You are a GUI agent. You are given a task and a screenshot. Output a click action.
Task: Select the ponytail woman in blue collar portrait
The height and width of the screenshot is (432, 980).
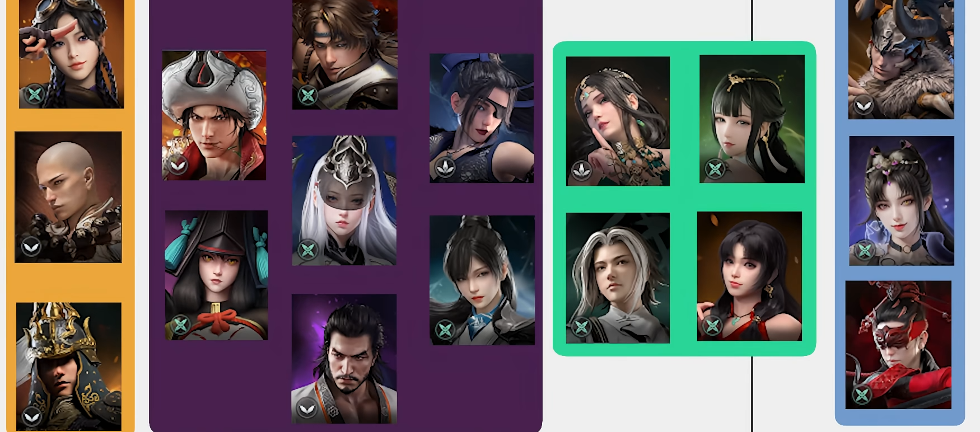coord(482,280)
